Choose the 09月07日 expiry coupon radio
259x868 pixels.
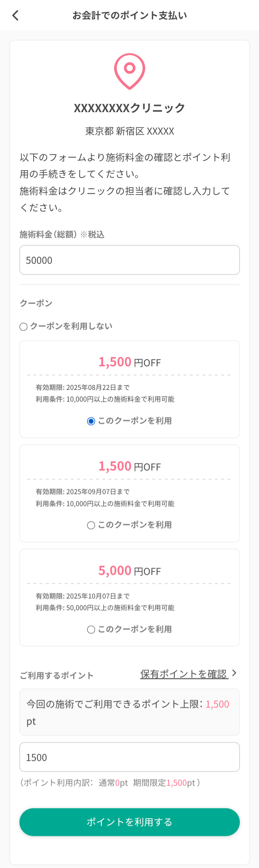point(91,525)
